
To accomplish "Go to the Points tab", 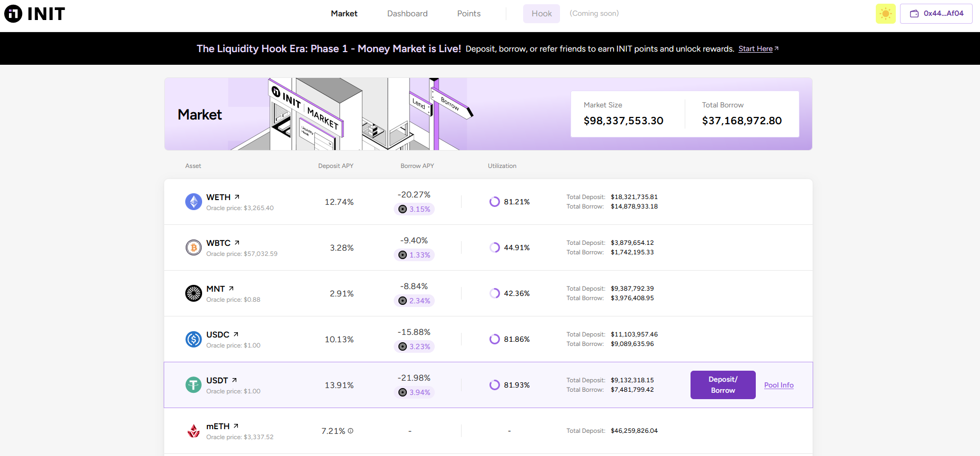I will coord(469,14).
